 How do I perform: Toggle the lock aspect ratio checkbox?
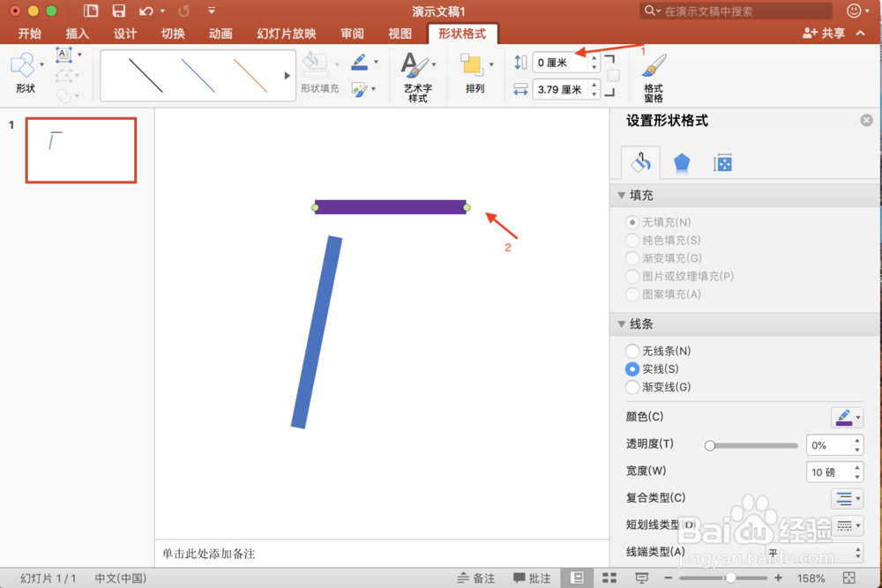tap(614, 75)
